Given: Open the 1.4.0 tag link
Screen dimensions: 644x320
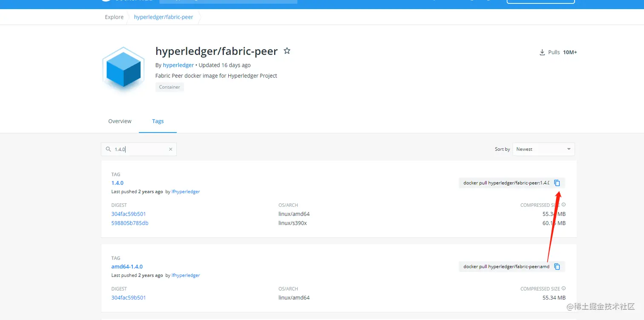Looking at the screenshot, I should (118, 183).
